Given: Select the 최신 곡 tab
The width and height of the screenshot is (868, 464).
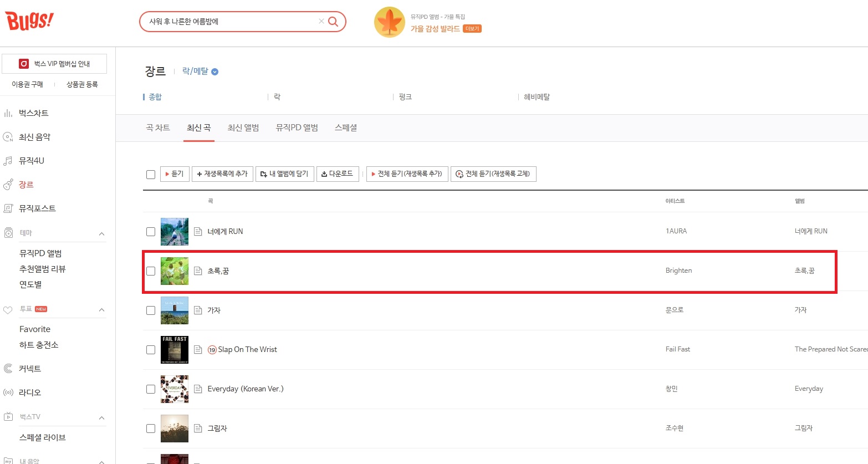Looking at the screenshot, I should tap(198, 128).
